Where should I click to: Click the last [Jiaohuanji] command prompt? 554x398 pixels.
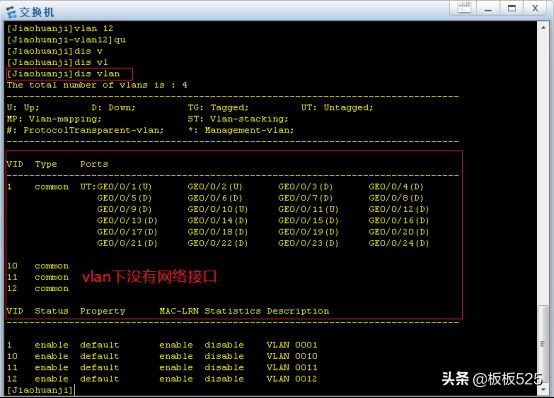(x=40, y=390)
